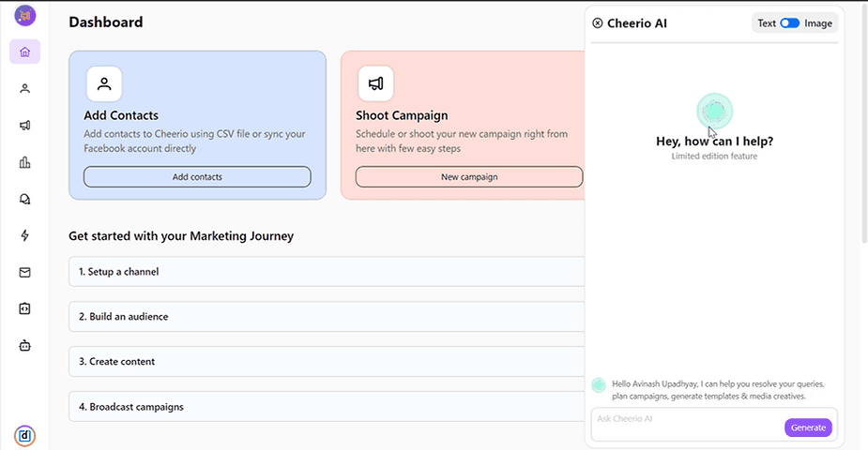Expand the "3. Create content" section

coord(327,362)
